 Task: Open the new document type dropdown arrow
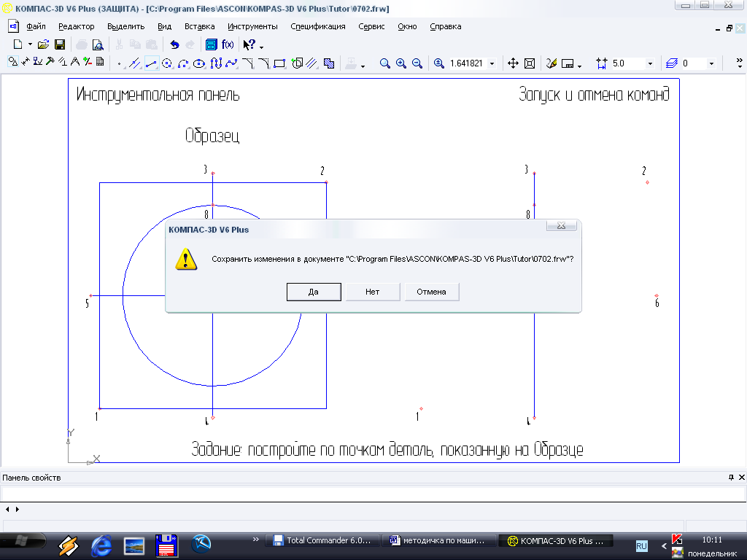coord(30,44)
